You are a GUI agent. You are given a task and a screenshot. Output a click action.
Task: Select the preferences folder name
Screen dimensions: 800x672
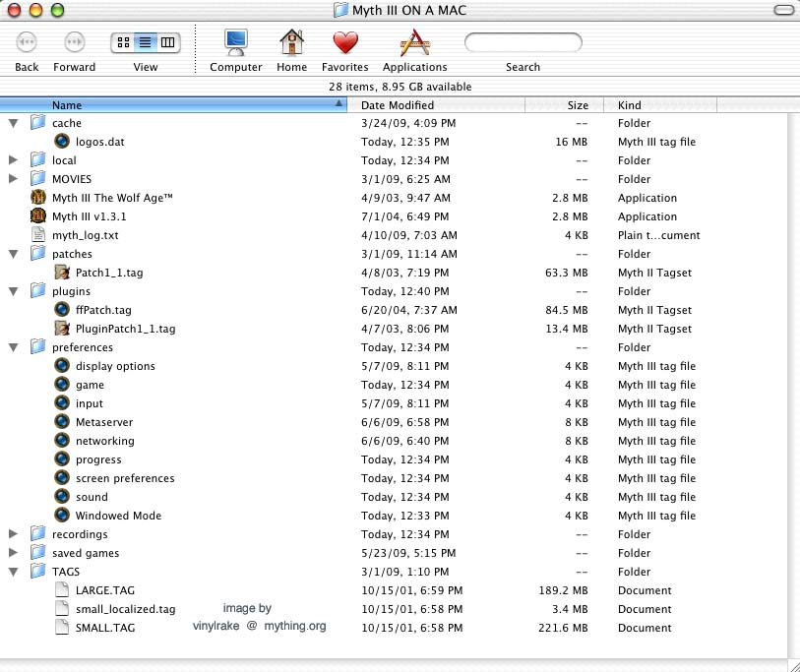[x=82, y=347]
